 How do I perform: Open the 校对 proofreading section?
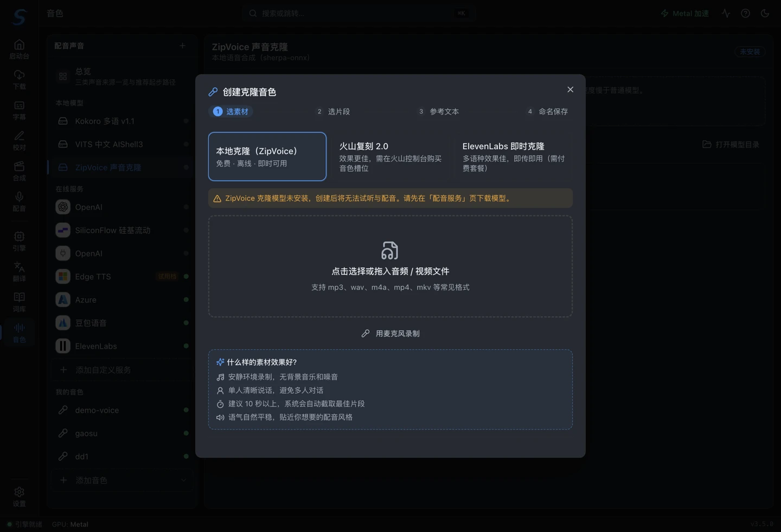19,140
